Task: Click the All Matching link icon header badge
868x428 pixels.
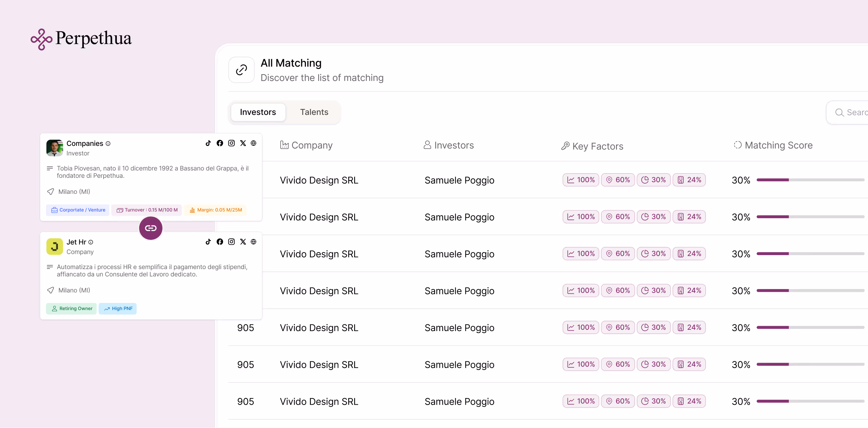Action: pos(241,70)
